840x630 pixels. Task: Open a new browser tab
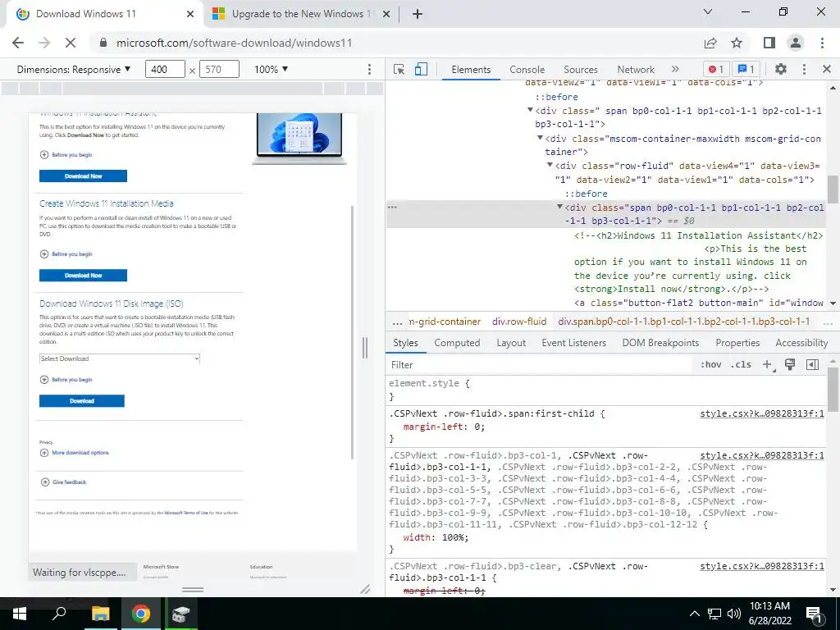point(418,14)
